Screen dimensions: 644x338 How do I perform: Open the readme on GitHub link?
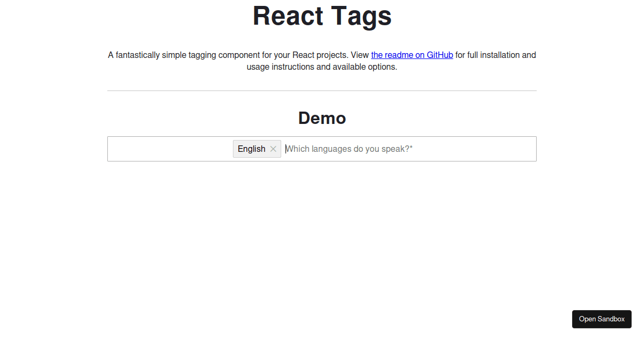coord(412,55)
